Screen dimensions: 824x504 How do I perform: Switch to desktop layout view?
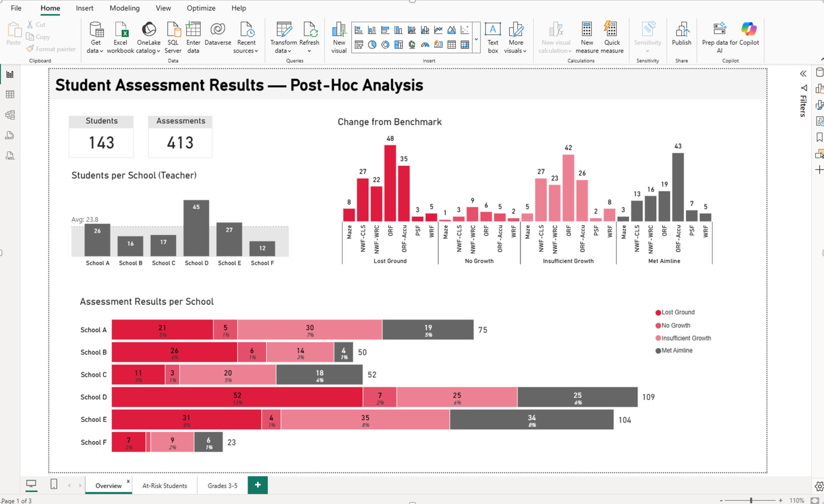(31, 484)
